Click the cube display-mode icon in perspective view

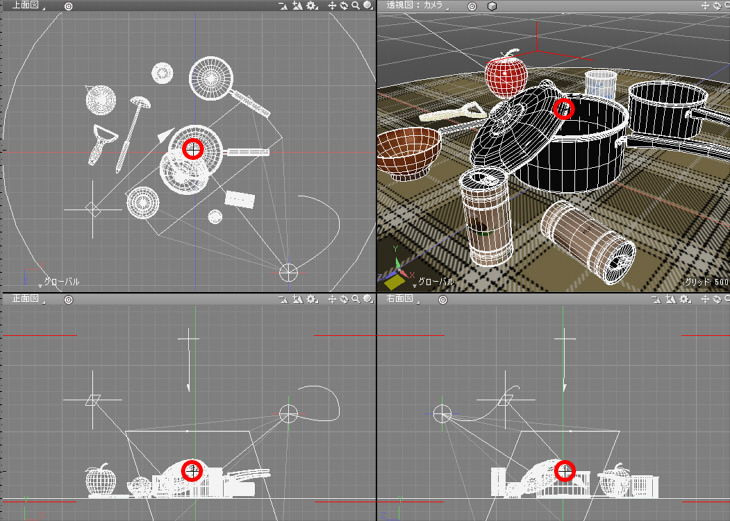[492, 6]
